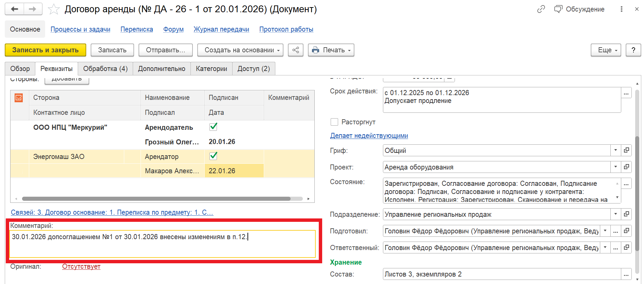The height and width of the screenshot is (284, 644).
Task: Open the Гриф field's open-form icon
Action: click(626, 150)
